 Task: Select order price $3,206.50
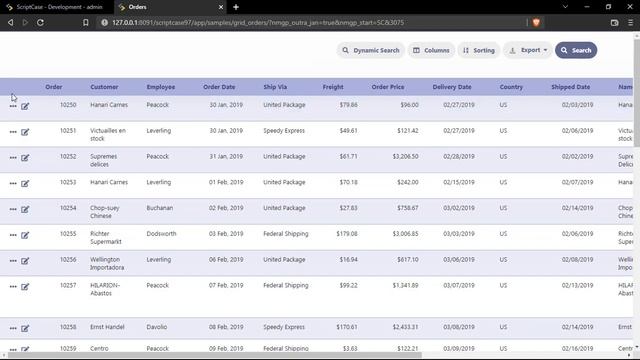tap(405, 156)
